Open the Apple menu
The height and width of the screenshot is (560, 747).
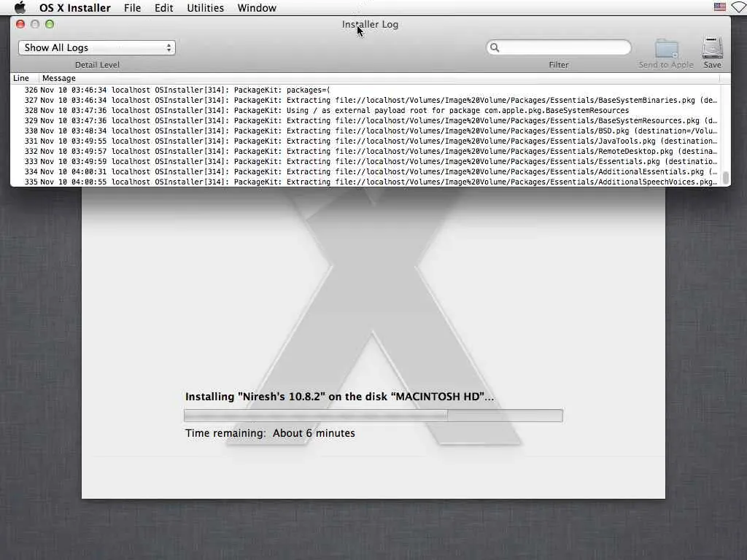(20, 7)
